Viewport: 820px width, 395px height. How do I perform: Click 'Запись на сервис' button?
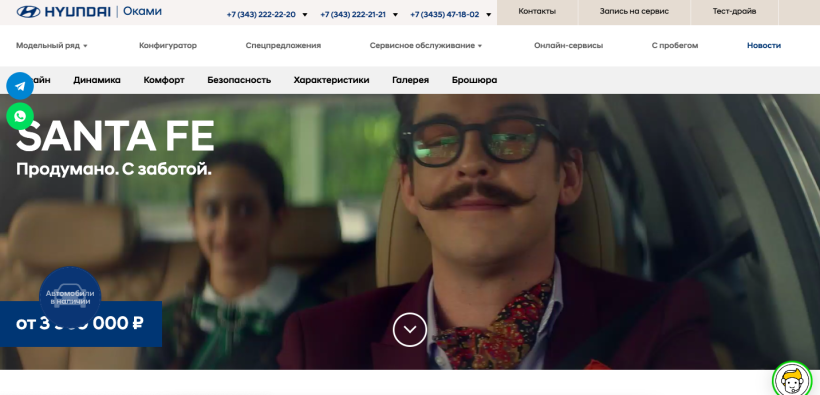tap(634, 12)
